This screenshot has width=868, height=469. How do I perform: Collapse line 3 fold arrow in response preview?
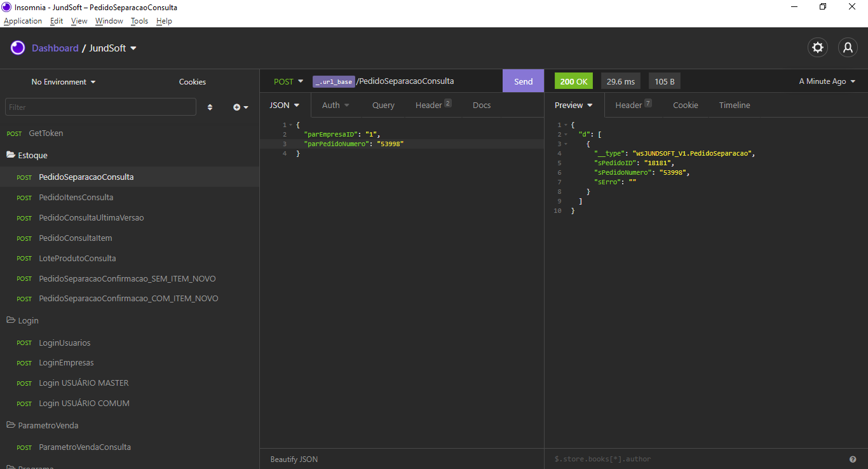[x=566, y=144]
